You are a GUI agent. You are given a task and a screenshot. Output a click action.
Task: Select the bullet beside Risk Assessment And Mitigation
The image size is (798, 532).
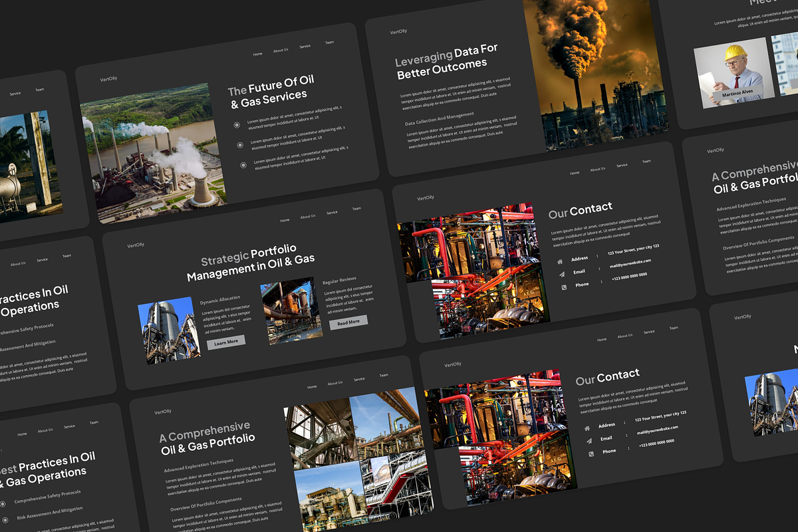5,519
